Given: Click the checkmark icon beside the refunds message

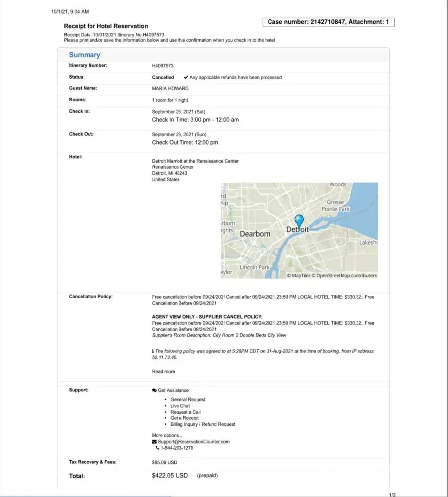Looking at the screenshot, I should [186, 77].
